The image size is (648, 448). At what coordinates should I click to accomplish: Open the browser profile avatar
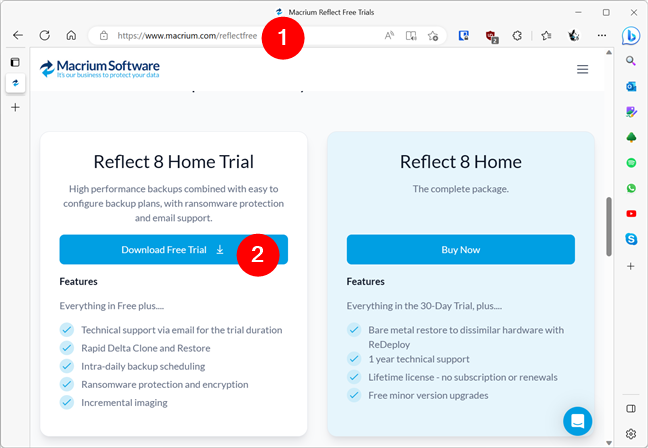pos(573,36)
